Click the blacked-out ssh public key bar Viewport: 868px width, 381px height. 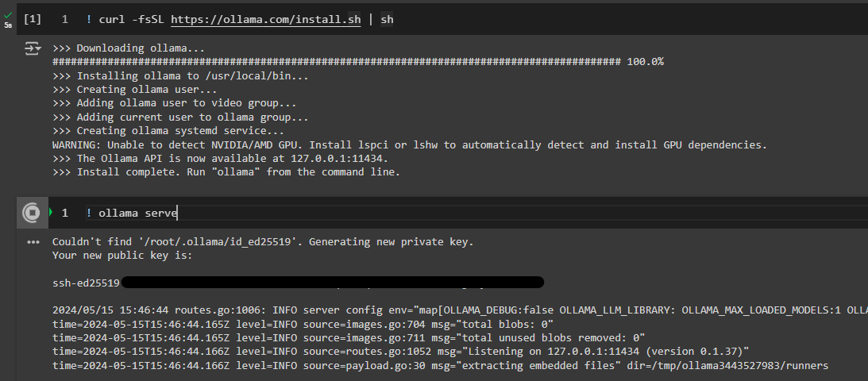coord(332,283)
